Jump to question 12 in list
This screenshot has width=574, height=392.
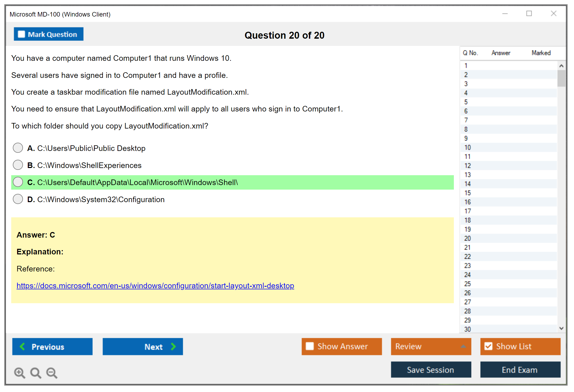click(467, 166)
